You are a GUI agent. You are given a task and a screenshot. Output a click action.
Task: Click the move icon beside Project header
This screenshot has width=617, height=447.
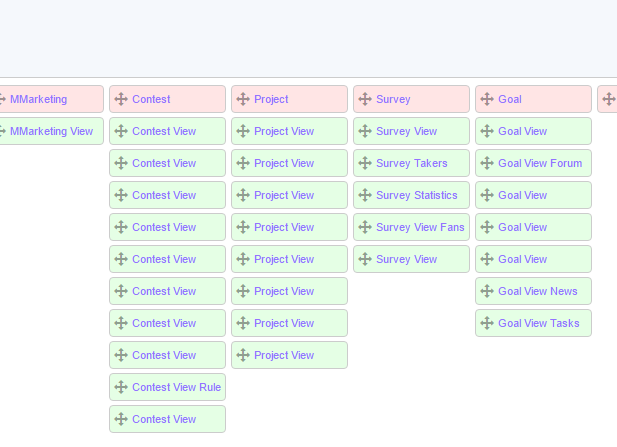point(243,99)
